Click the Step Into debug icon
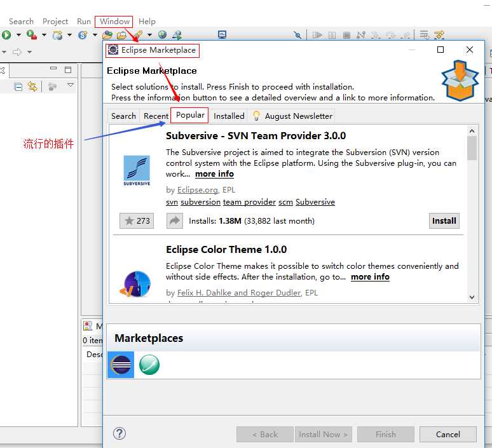 (x=376, y=35)
